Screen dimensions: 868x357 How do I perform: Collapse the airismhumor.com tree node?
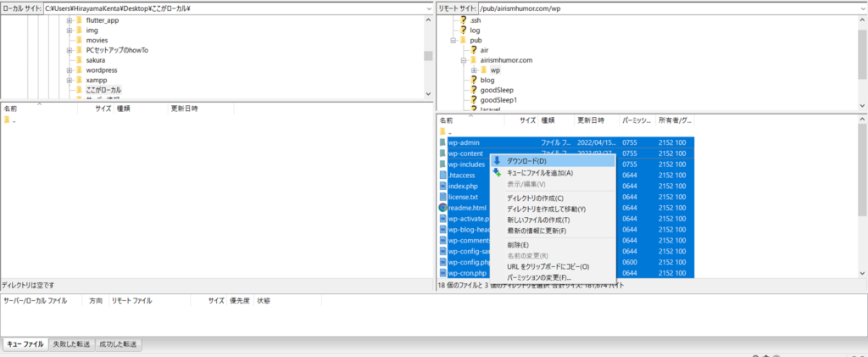464,60
